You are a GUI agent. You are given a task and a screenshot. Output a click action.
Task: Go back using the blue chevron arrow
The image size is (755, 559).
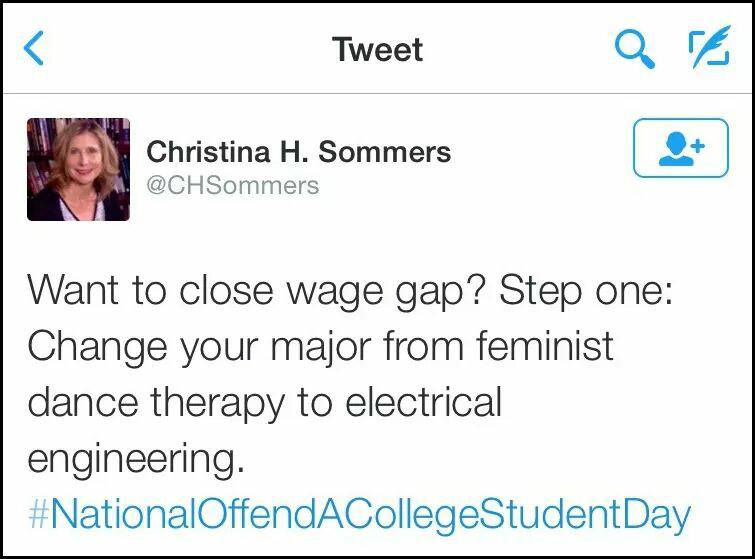point(34,48)
